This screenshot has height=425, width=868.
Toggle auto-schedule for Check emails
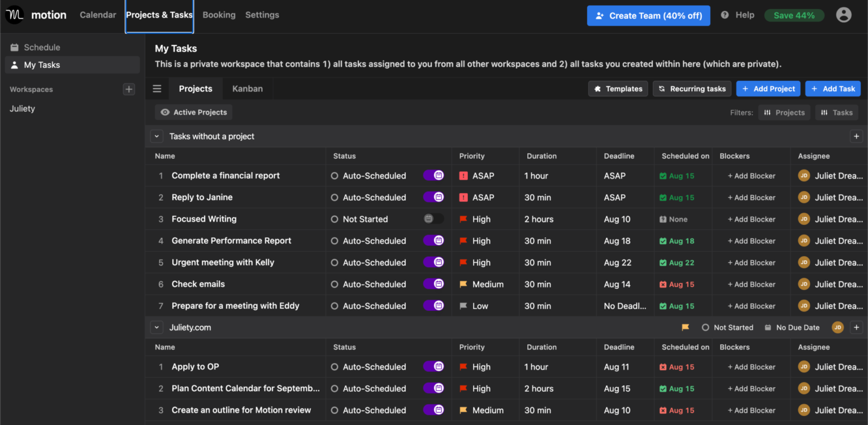(x=433, y=284)
